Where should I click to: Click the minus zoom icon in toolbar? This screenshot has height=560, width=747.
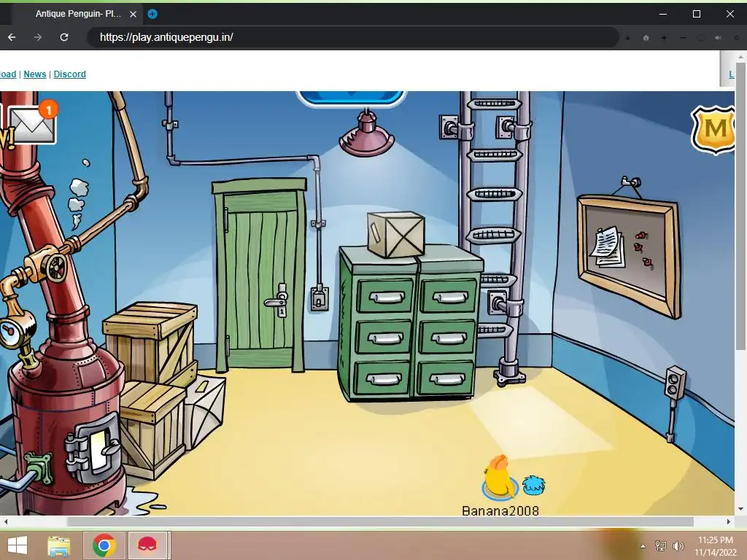(x=683, y=38)
